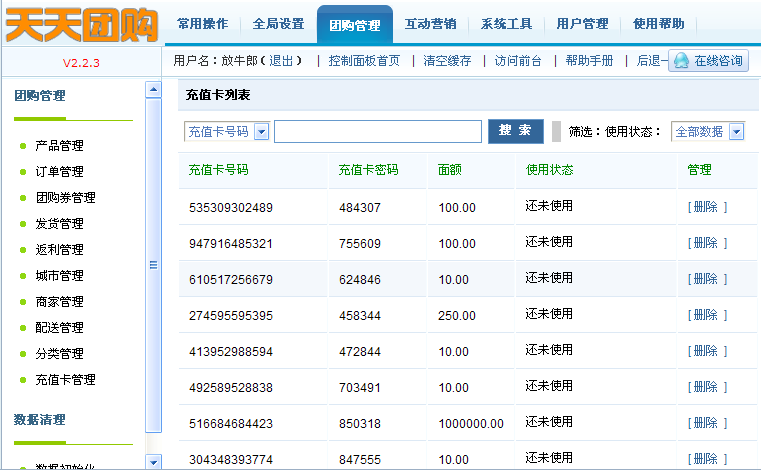Open the 帮助手册 help manual link

(x=589, y=61)
